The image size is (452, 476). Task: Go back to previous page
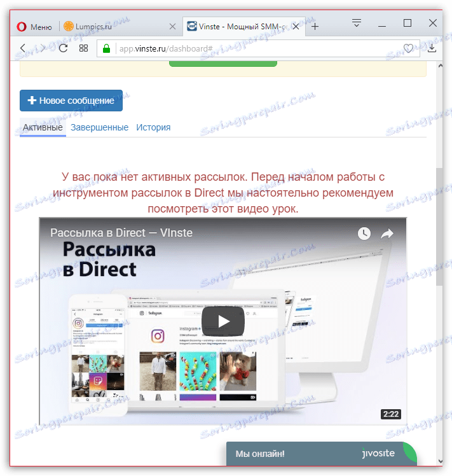pos(23,48)
